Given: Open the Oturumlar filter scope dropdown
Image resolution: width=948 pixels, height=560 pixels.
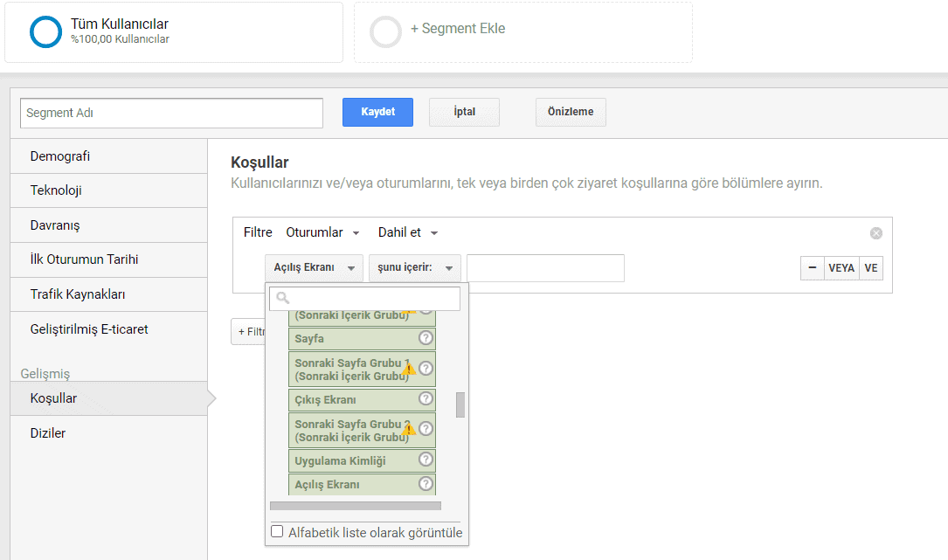Looking at the screenshot, I should coord(322,232).
